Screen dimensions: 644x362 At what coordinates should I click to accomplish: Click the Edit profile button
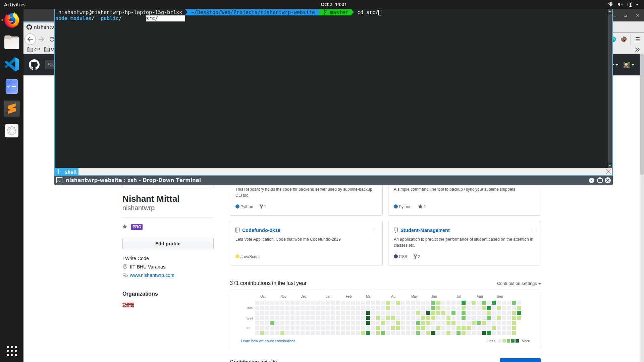(168, 244)
